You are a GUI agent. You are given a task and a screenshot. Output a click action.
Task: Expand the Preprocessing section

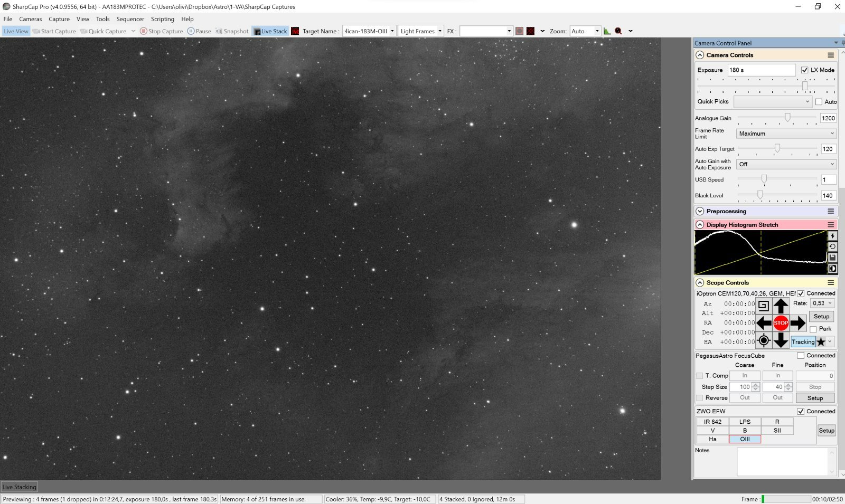(700, 211)
